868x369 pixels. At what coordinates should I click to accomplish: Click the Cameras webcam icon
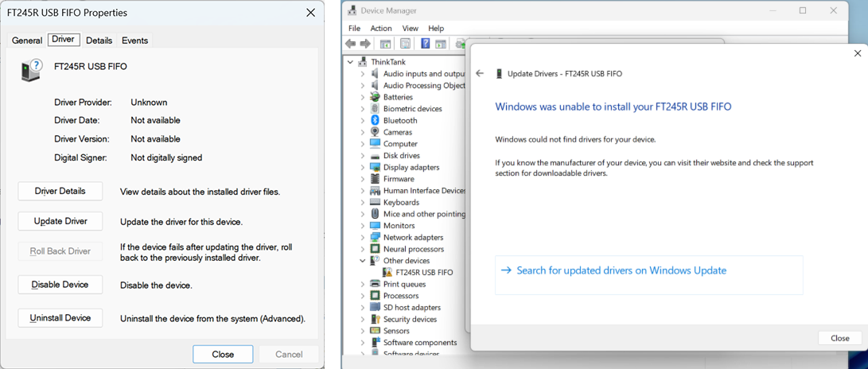tap(375, 132)
